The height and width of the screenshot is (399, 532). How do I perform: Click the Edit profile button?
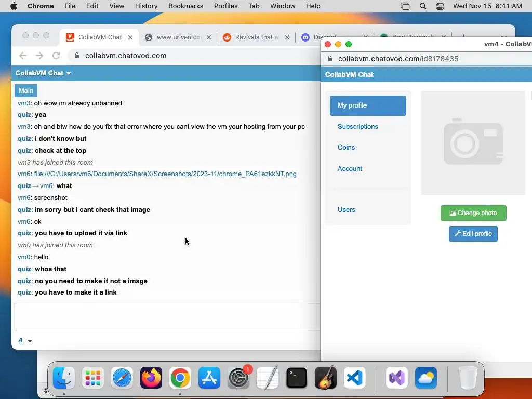473,234
